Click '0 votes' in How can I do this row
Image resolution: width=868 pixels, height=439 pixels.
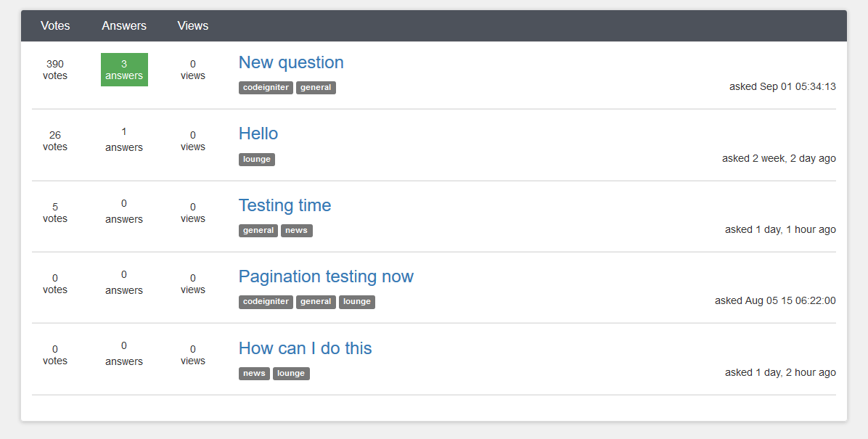click(55, 355)
